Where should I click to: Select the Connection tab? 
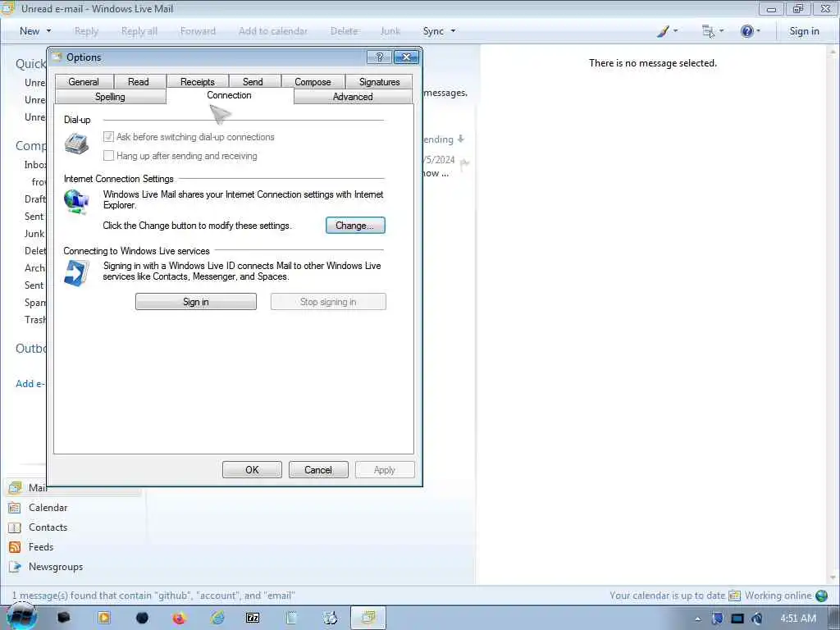point(230,95)
